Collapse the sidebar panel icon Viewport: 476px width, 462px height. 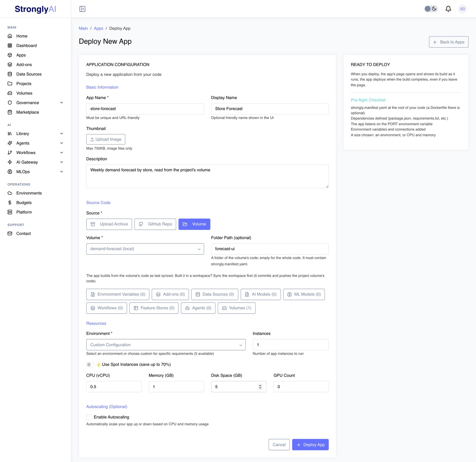[82, 9]
